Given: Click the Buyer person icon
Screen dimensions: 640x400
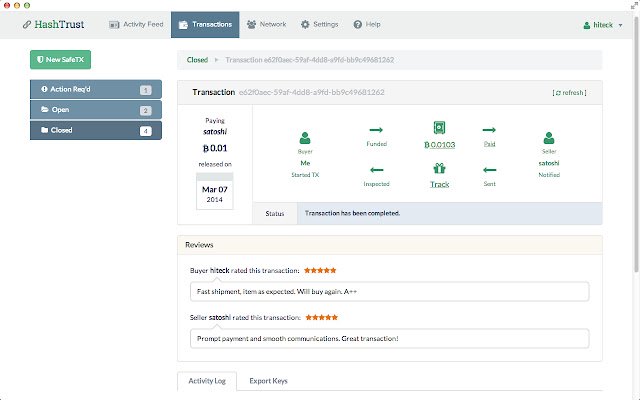Looking at the screenshot, I should [305, 138].
